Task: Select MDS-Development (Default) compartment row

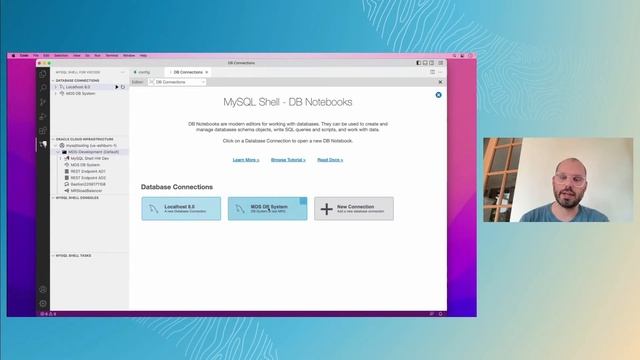Action: (x=89, y=152)
